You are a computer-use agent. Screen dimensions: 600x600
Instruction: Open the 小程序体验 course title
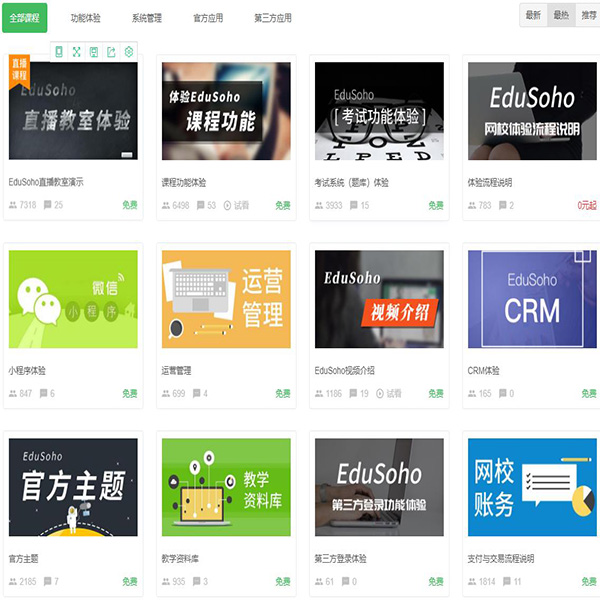27,370
